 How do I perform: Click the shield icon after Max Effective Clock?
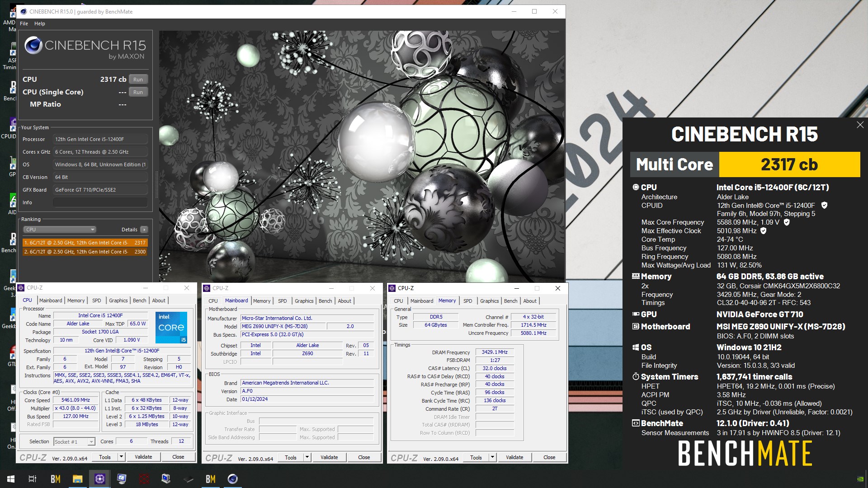click(x=764, y=231)
